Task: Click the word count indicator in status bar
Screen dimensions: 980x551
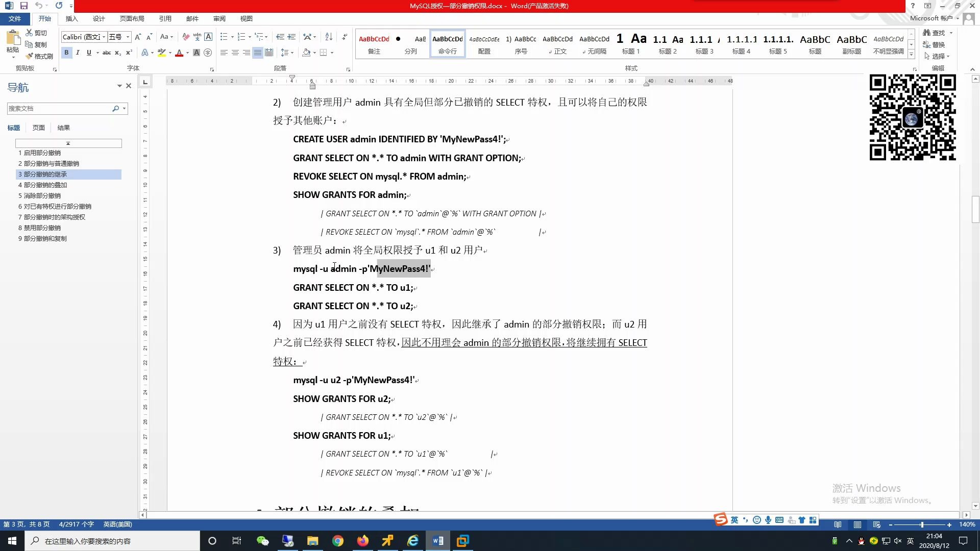Action: pos(77,524)
